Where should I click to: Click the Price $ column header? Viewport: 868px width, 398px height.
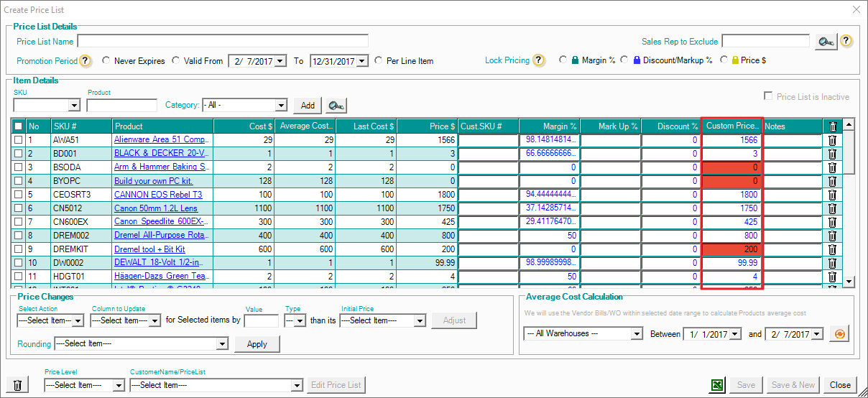click(427, 126)
